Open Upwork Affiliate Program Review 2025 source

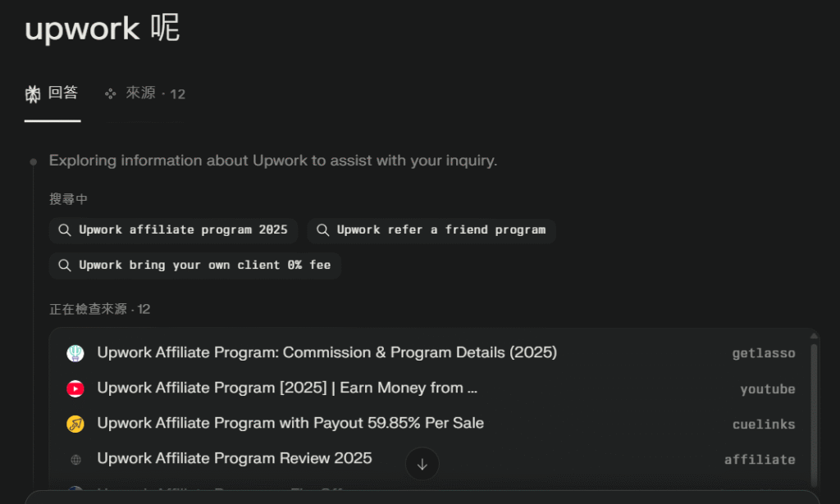(235, 458)
